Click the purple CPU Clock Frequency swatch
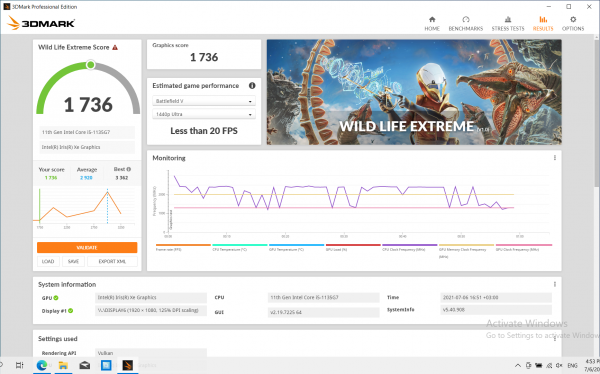Viewport: 600px width, 374px height. pos(409,245)
